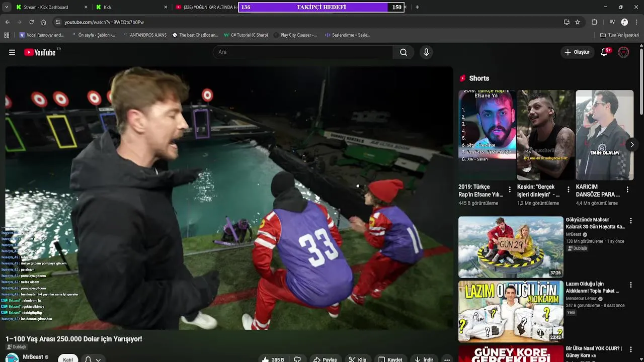Save the video with Kaydet
Image resolution: width=644 pixels, height=362 pixels.
coord(390,359)
